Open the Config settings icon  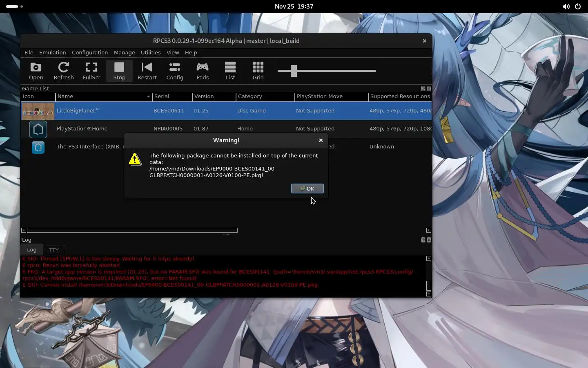point(175,71)
